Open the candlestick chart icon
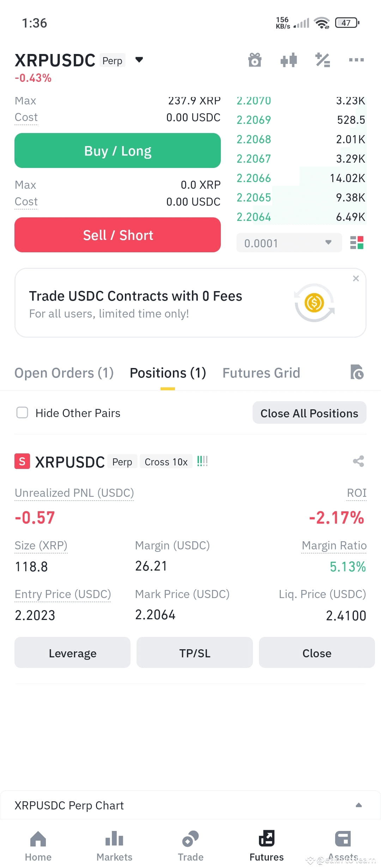The height and width of the screenshot is (868, 381). pos(289,60)
